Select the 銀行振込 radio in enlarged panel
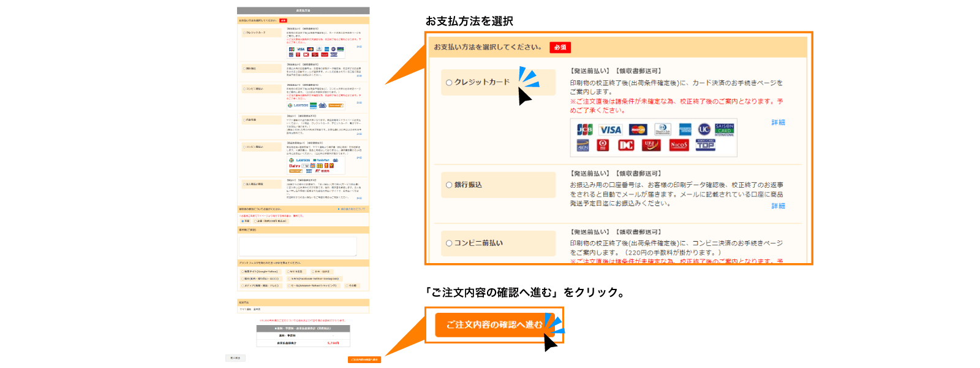Screen dimensions: 980x368 click(x=449, y=185)
